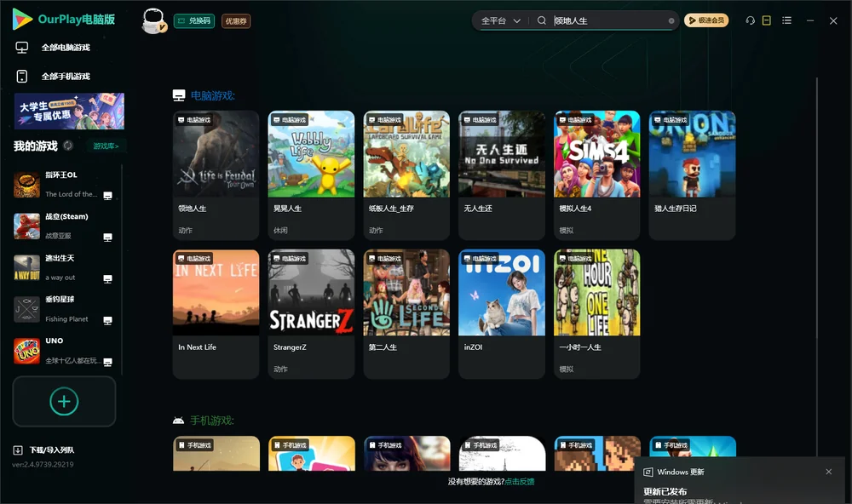Open 一小时一人生 One Hour One Life card
The image size is (852, 504).
tap(597, 314)
